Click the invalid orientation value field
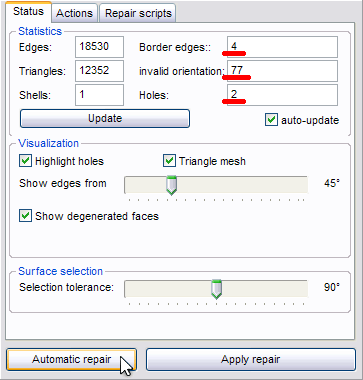 point(282,71)
